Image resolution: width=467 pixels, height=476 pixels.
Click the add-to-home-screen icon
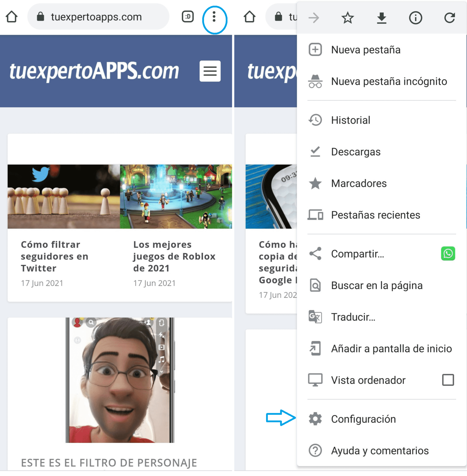(315, 349)
